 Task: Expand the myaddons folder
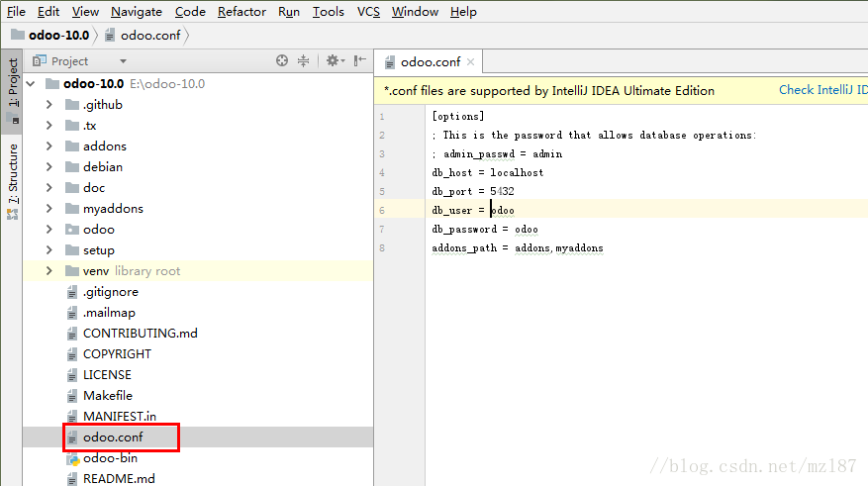(x=49, y=209)
